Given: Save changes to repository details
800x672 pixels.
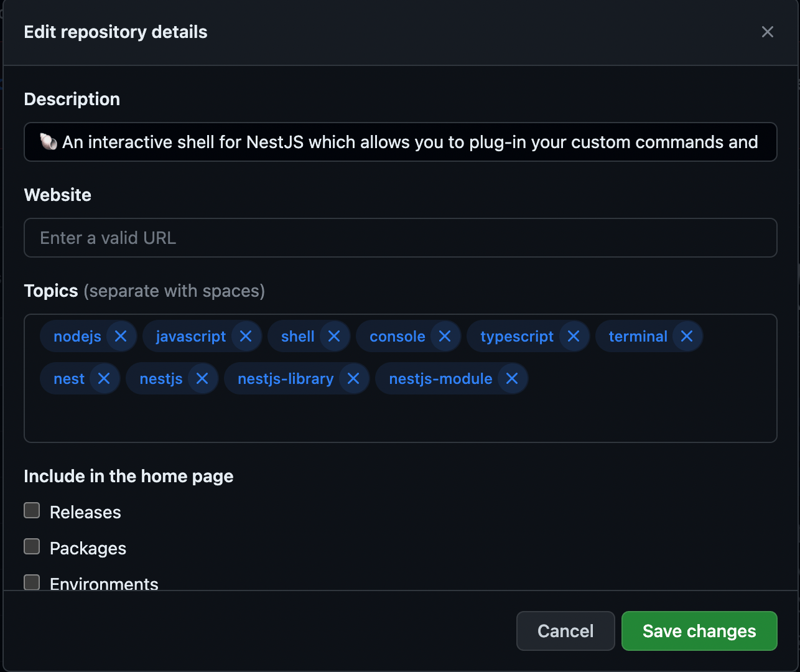Looking at the screenshot, I should click(x=699, y=631).
